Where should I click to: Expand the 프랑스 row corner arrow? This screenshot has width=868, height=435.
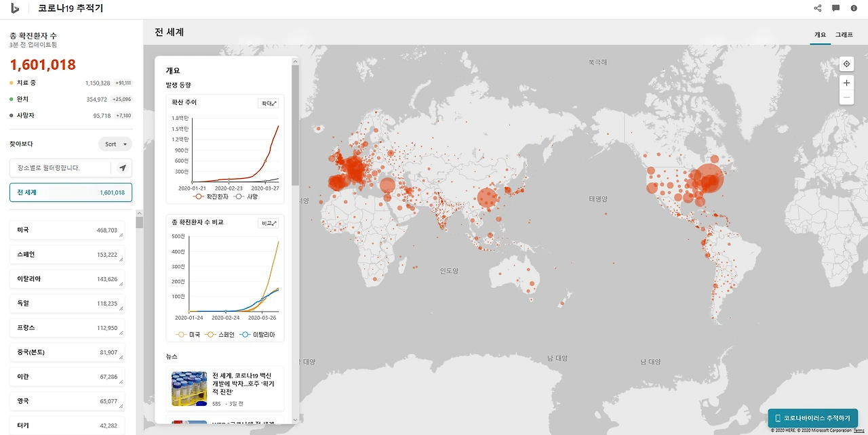pyautogui.click(x=122, y=333)
